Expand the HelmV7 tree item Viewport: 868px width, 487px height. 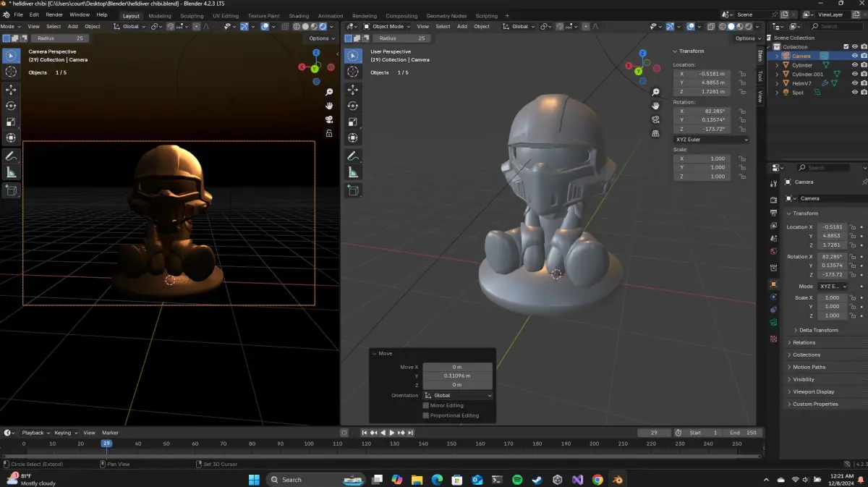tap(778, 83)
